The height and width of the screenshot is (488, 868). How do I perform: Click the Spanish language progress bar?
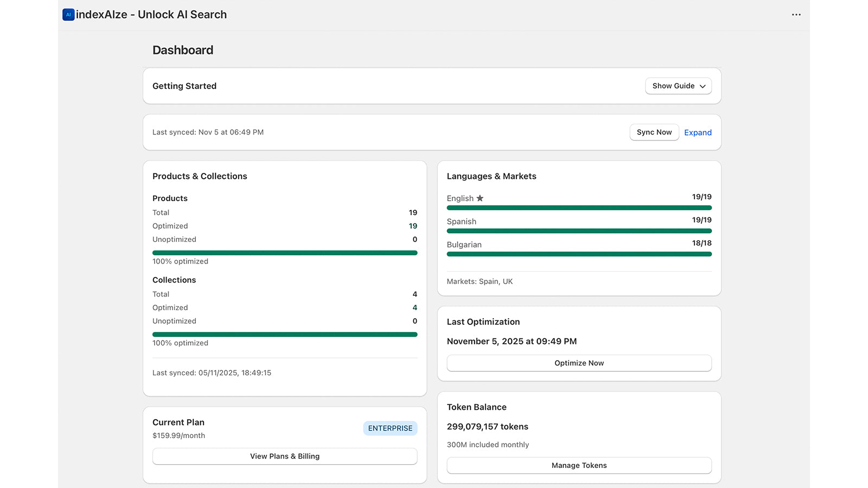click(579, 231)
